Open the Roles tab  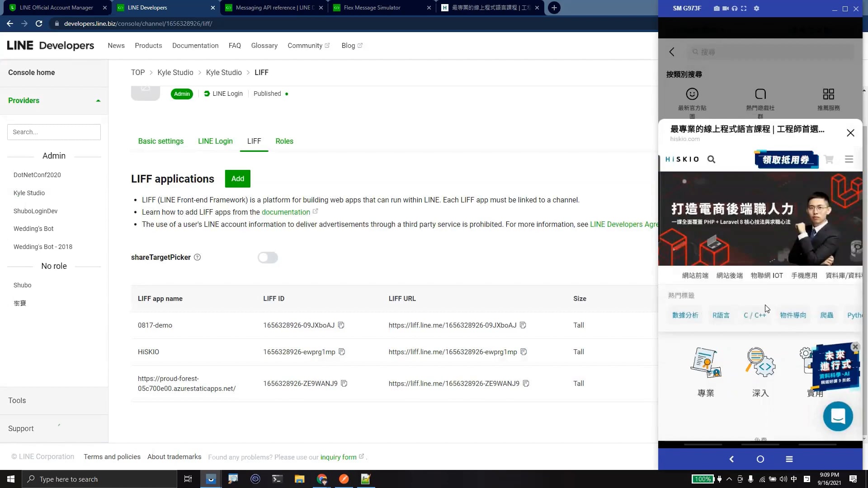284,141
